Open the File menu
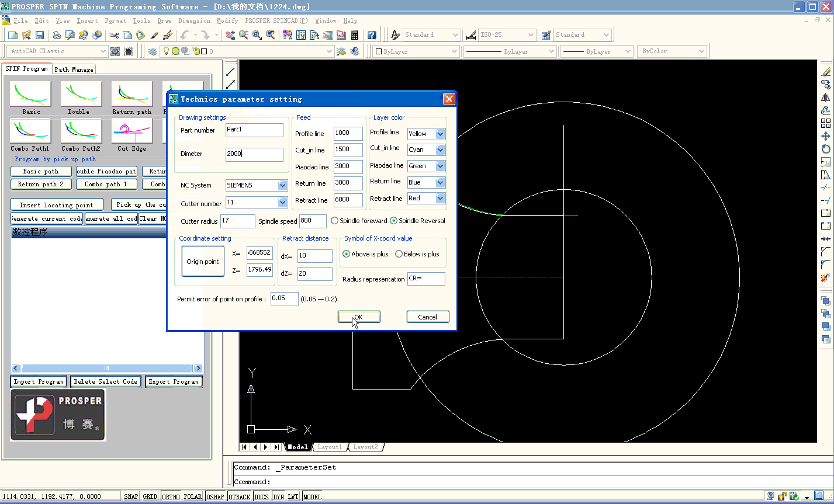The height and width of the screenshot is (504, 834). [x=20, y=20]
